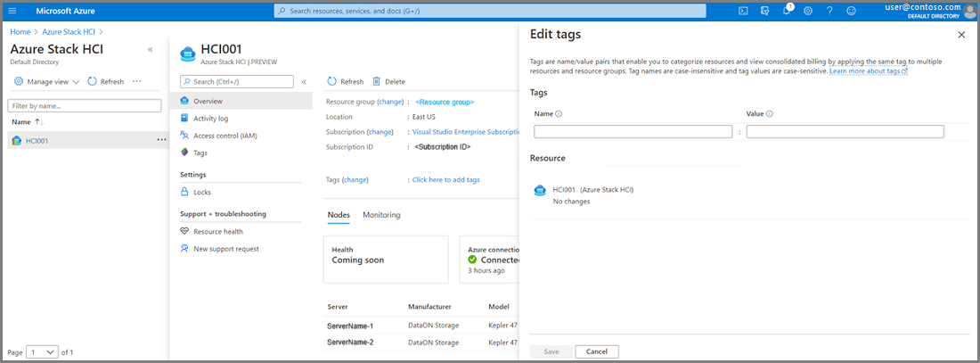Change the Resource group link
The image size is (980, 363).
tap(390, 102)
